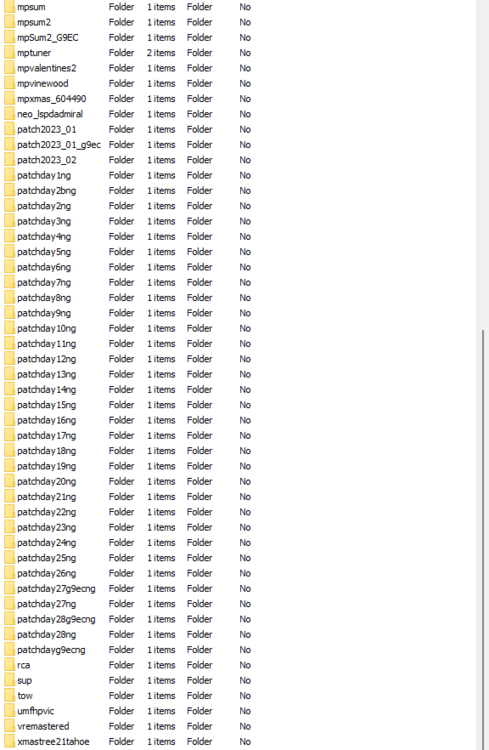
Task: Click the xmastree21tahoe folder icon
Action: coord(9,742)
